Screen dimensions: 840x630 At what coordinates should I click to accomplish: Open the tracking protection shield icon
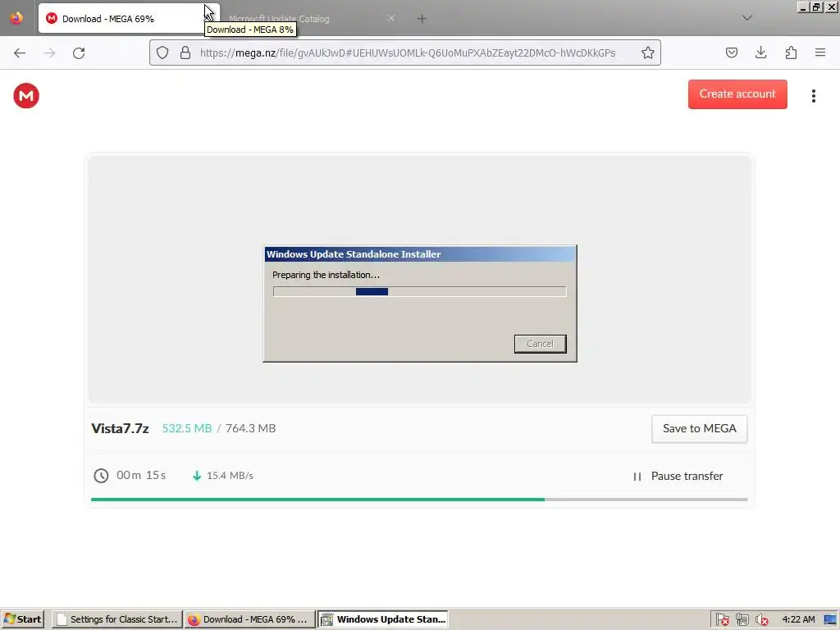pyautogui.click(x=162, y=52)
